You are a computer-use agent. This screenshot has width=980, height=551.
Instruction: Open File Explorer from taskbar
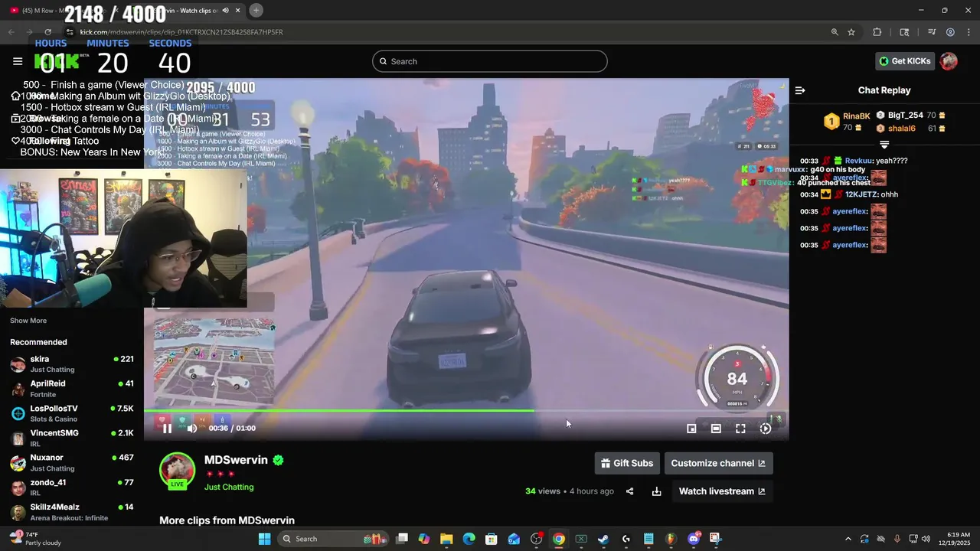coord(446,539)
